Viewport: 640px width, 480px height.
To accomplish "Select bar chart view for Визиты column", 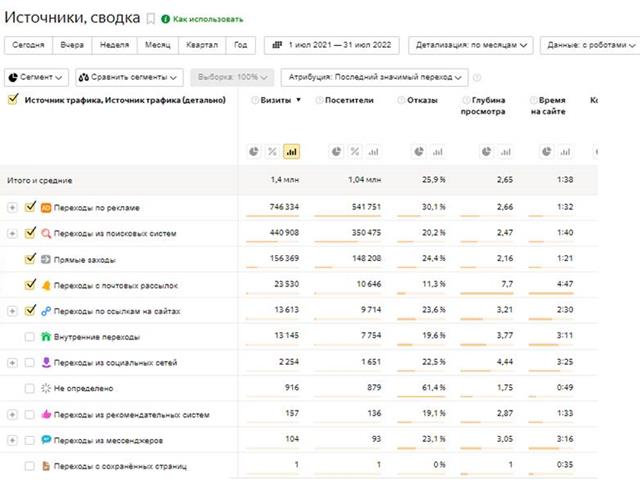I will pyautogui.click(x=291, y=151).
